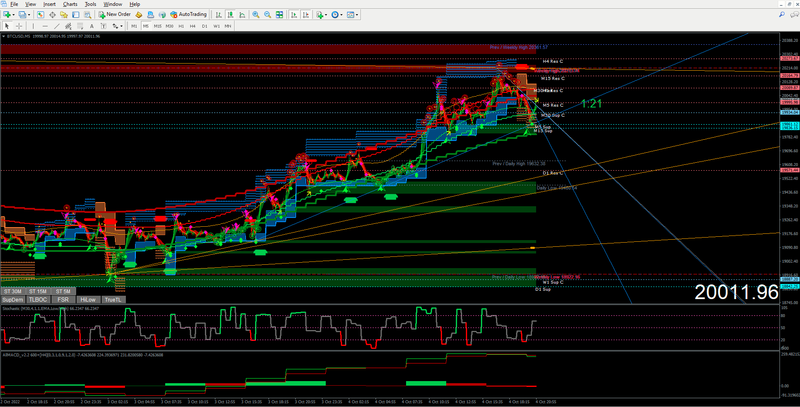Toggle chart shift icon
800x407 pixels.
click(306, 15)
